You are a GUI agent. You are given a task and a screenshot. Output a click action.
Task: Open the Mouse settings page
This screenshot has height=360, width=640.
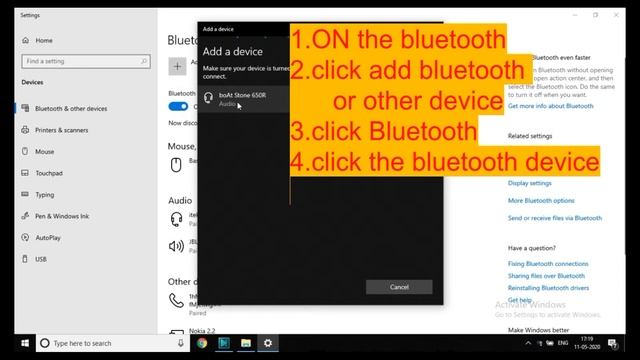pyautogui.click(x=44, y=151)
